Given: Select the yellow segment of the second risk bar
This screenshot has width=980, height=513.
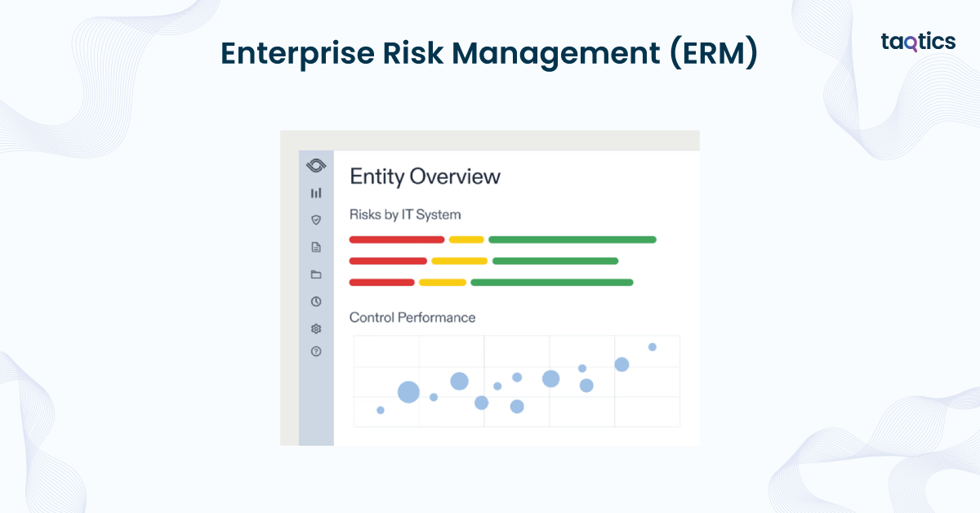Looking at the screenshot, I should click(x=459, y=261).
